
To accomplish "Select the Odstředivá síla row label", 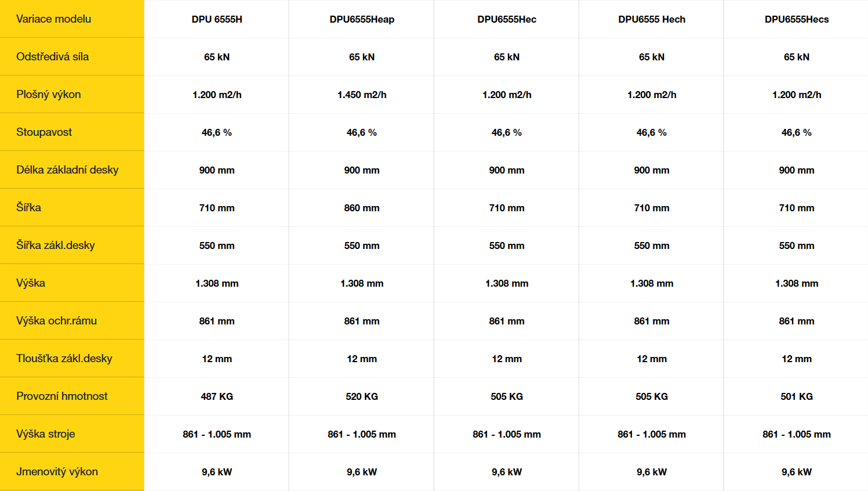I will pos(52,56).
